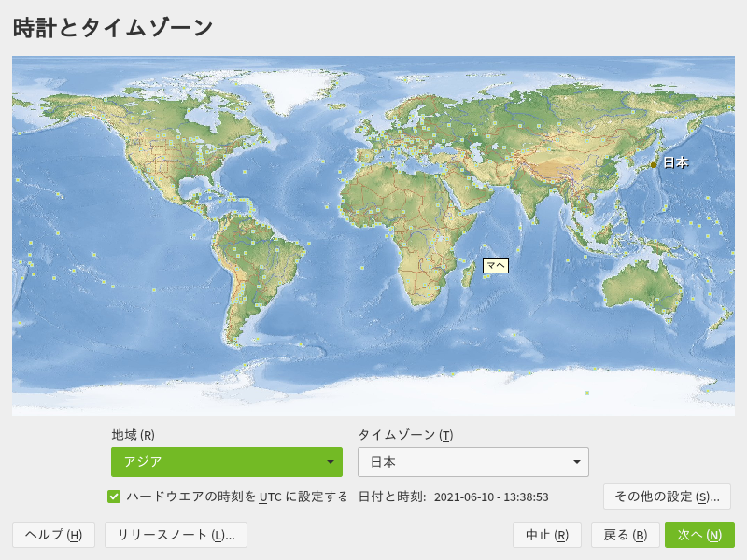Click the 日付と時刻: label
The width and height of the screenshot is (747, 560).
click(392, 497)
